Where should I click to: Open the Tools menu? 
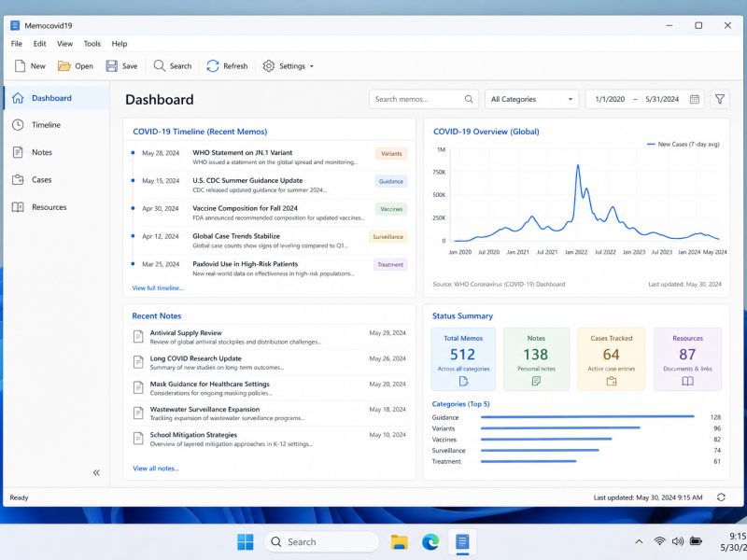click(x=92, y=43)
